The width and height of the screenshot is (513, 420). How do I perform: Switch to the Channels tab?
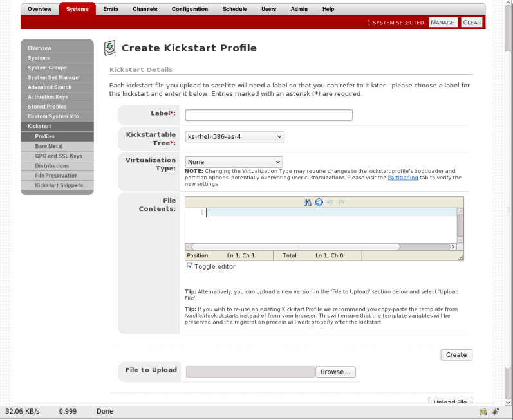coord(145,9)
